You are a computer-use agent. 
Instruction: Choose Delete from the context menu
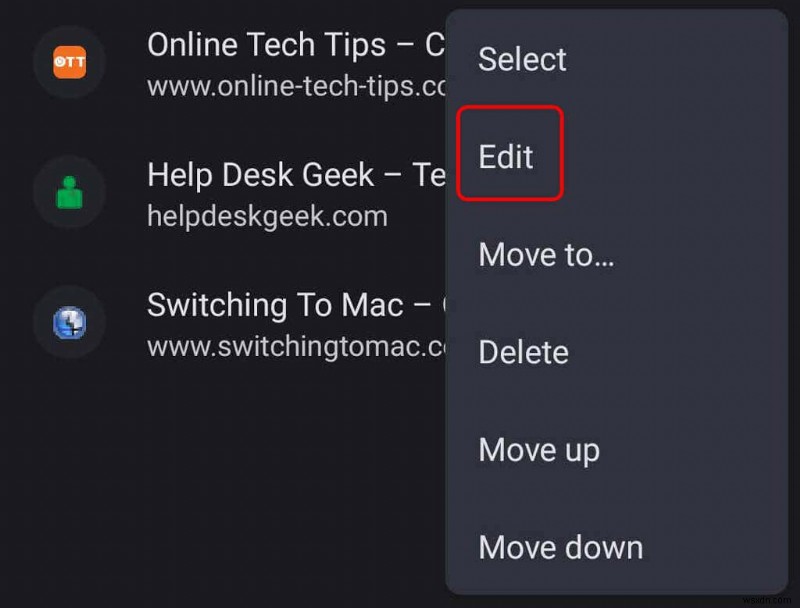click(522, 352)
